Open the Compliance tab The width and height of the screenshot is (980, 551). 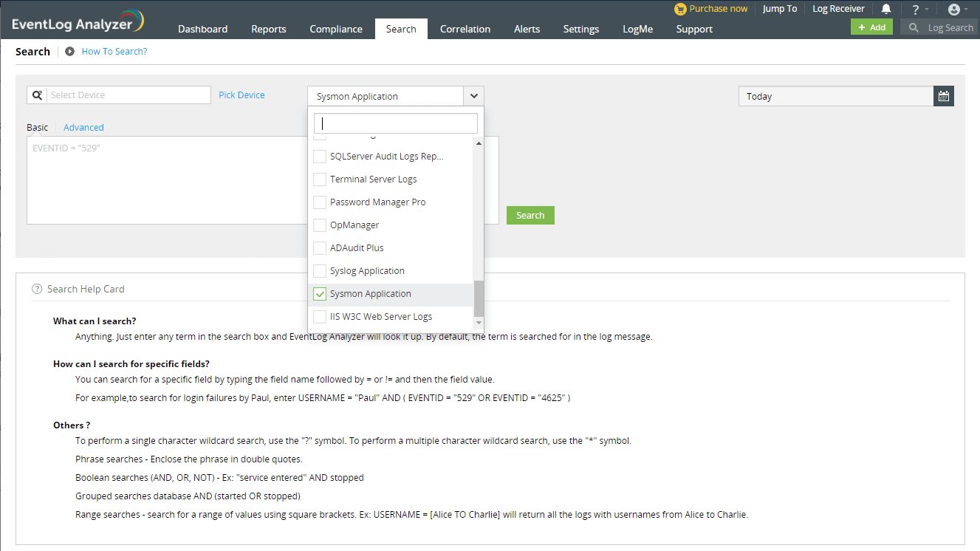coord(336,29)
